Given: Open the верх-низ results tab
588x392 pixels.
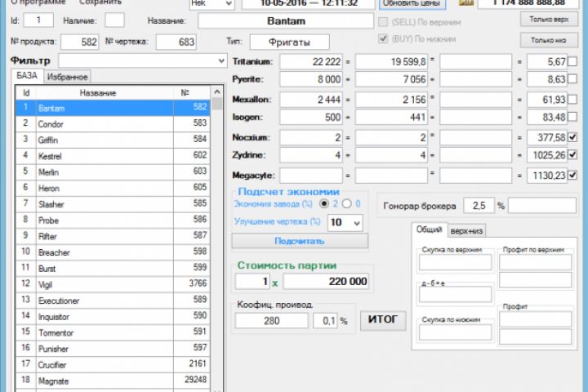Looking at the screenshot, I should [x=466, y=231].
